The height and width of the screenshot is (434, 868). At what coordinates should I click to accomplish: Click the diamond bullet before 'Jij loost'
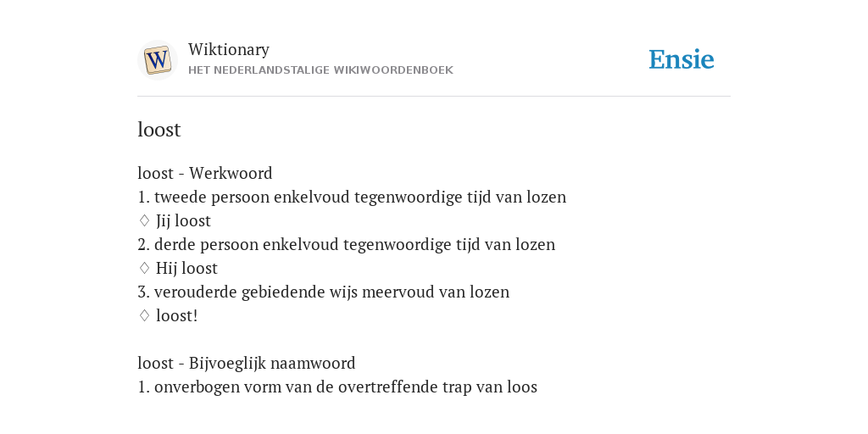pyautogui.click(x=144, y=221)
